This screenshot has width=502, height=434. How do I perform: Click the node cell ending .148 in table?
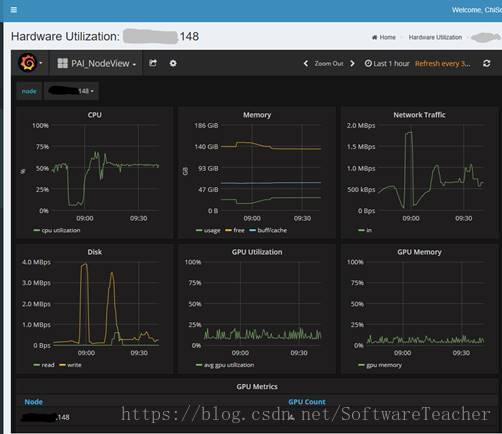pyautogui.click(x=45, y=417)
